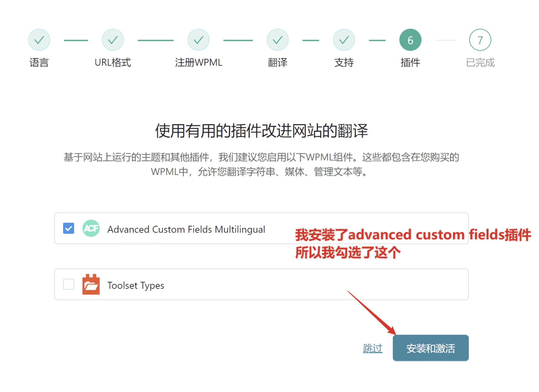Uncheck Advanced Custom Fields Multilingual
Viewport: 539px width, 392px height.
point(69,228)
